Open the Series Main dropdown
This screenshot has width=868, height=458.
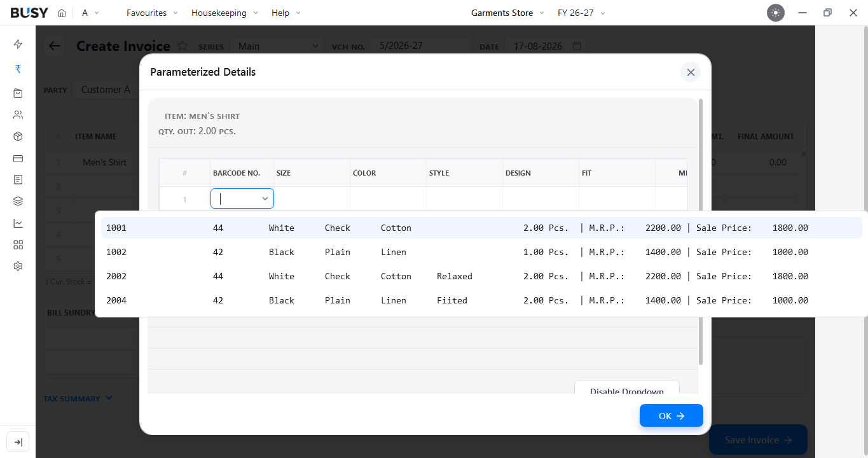pyautogui.click(x=279, y=46)
